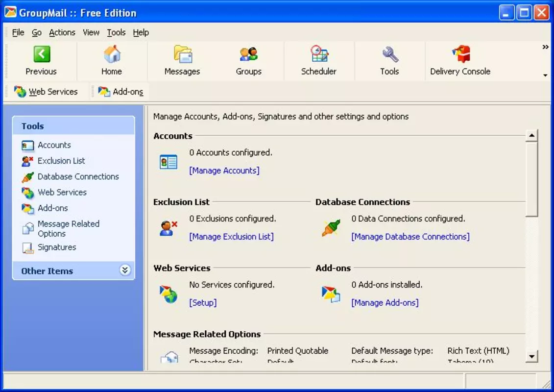Click the Add-ons secondary toolbar button
The height and width of the screenshot is (392, 554).
pos(121,92)
